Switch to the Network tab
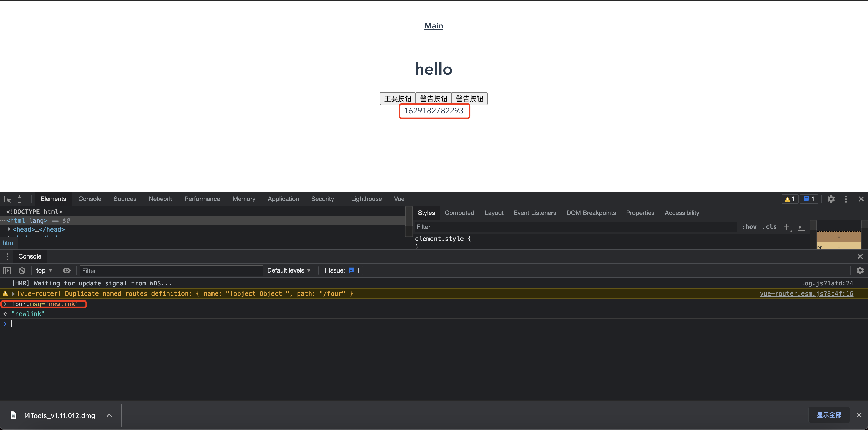The image size is (868, 430). (160, 199)
